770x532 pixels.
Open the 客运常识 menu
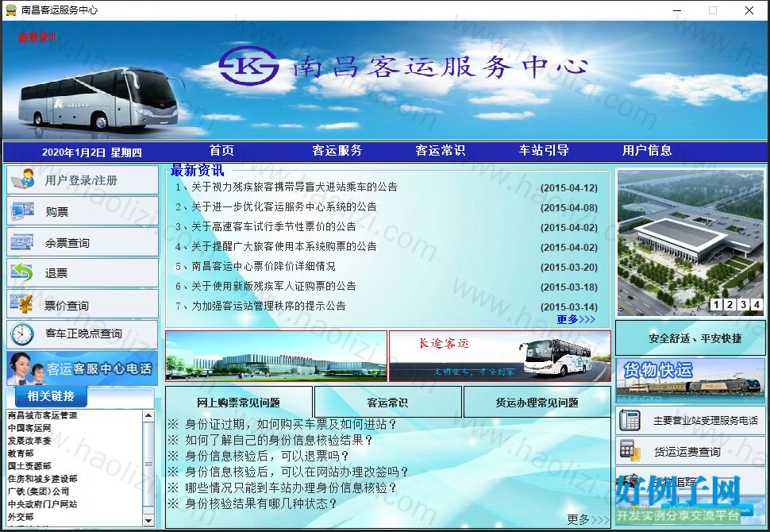pyautogui.click(x=441, y=150)
